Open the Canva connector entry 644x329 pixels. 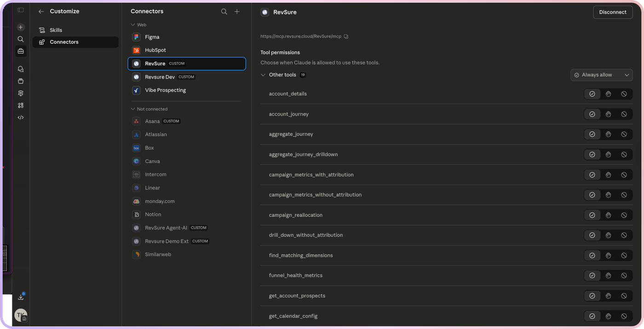coord(187,161)
